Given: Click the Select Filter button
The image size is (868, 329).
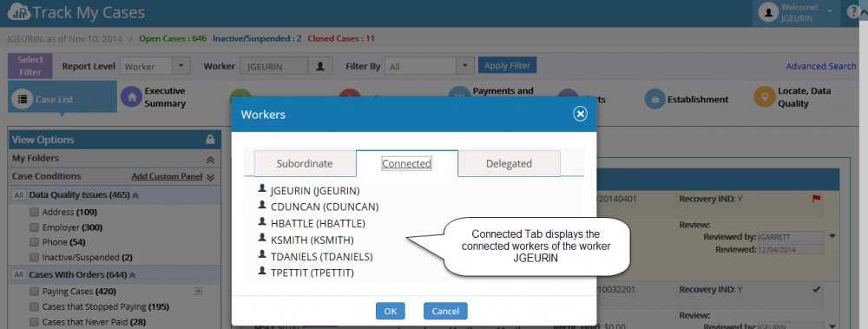Looking at the screenshot, I should tap(30, 65).
